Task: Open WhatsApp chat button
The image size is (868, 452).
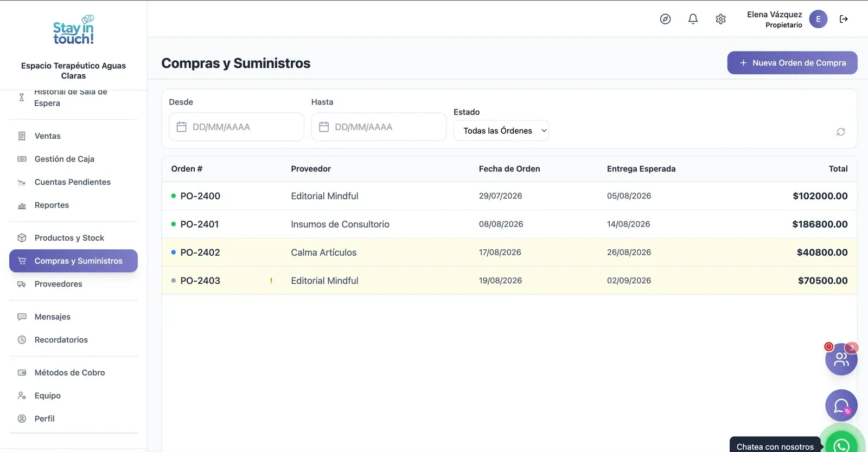Action: tap(841, 445)
